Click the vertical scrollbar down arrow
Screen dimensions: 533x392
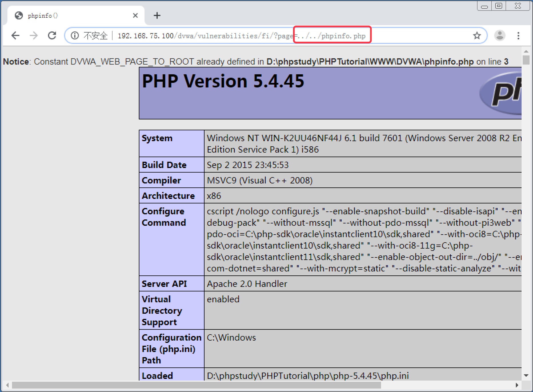526,375
